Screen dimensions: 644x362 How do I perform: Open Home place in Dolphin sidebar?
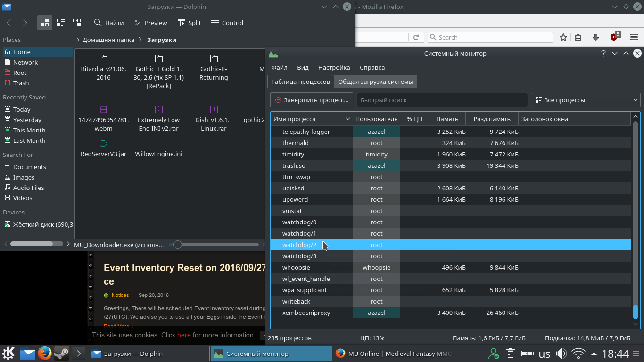[x=38, y=52]
